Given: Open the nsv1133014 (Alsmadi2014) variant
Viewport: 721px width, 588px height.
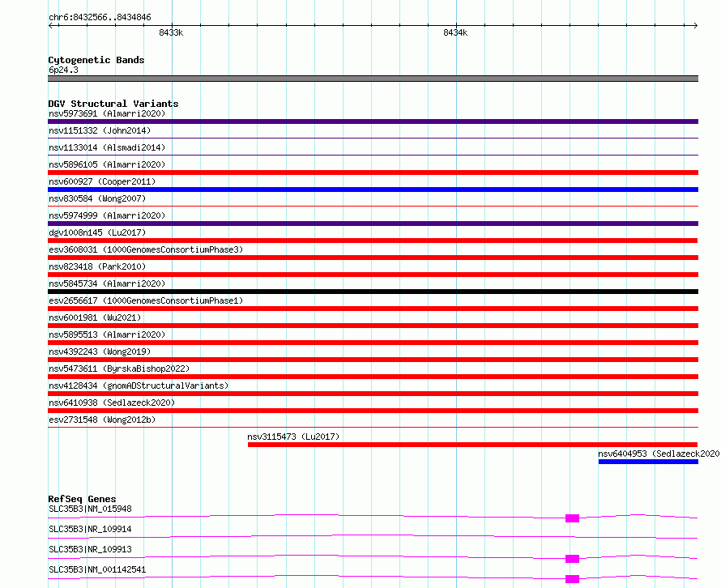Looking at the screenshot, I should click(107, 147).
